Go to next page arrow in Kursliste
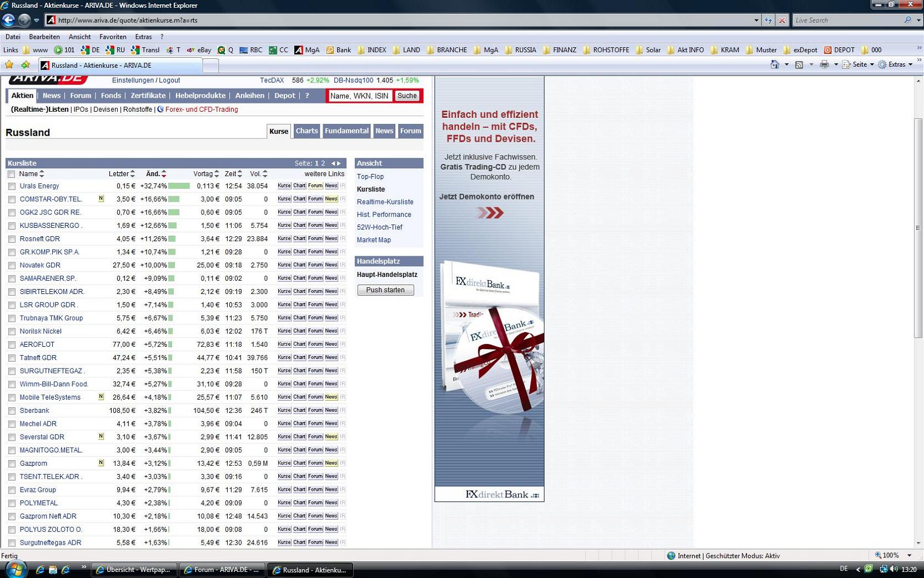The height and width of the screenshot is (578, 924). [x=339, y=163]
